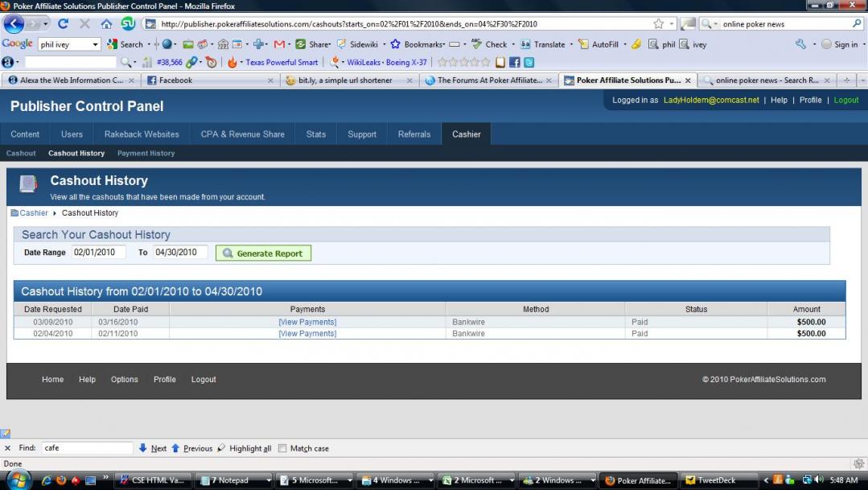The width and height of the screenshot is (868, 490).
Task: Click the StumbleUpon toolbar icon
Action: pyautogui.click(x=129, y=24)
